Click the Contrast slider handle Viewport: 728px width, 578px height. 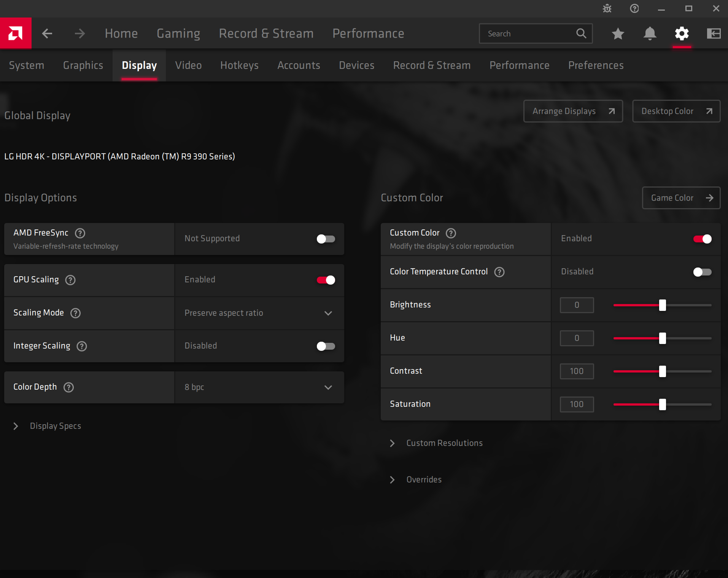pos(663,371)
